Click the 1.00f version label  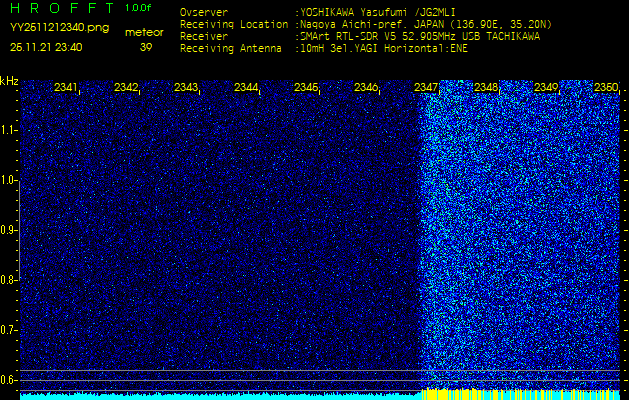point(139,8)
